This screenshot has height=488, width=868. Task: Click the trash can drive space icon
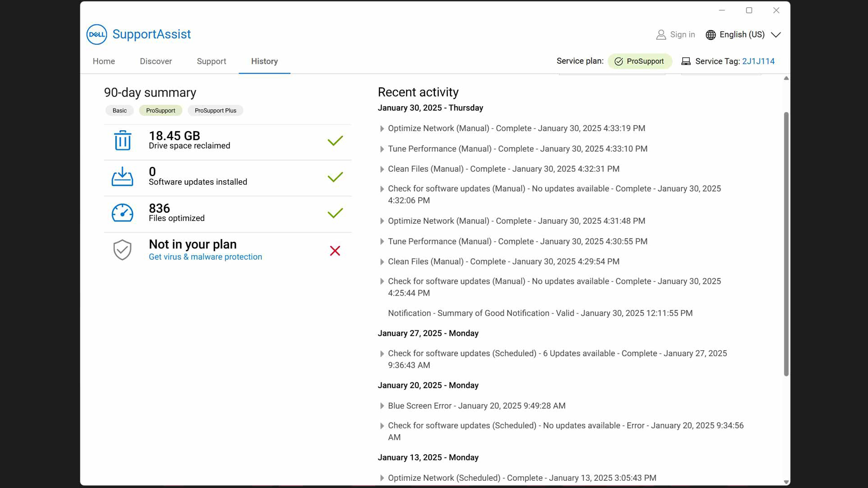click(123, 141)
